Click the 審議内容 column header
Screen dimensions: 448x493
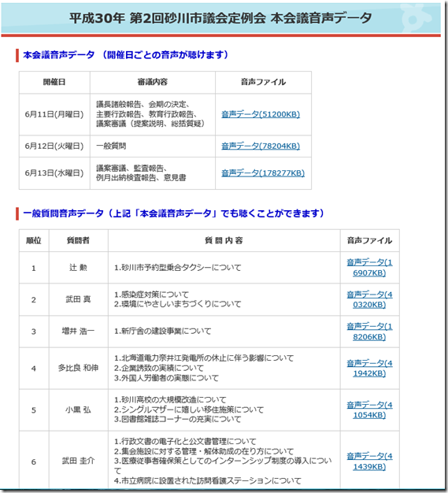pyautogui.click(x=153, y=82)
